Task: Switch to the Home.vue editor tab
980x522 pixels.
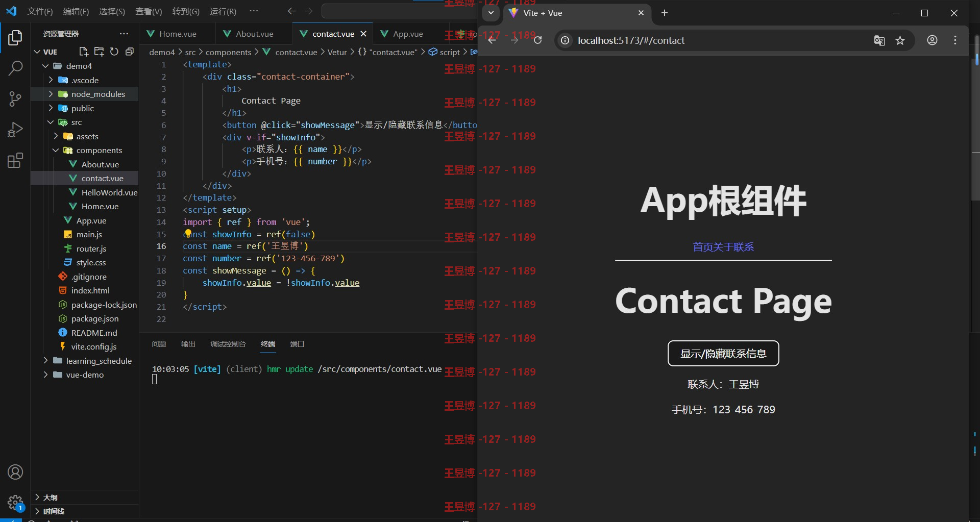Action: coord(178,34)
